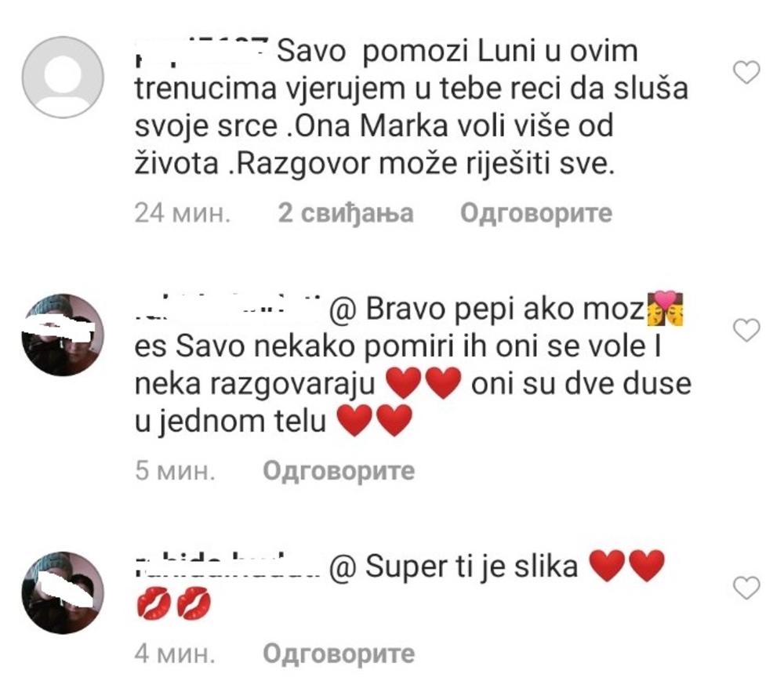Click Одговорите under the 24 мин. comment
The width and height of the screenshot is (784, 677).
pos(536,213)
